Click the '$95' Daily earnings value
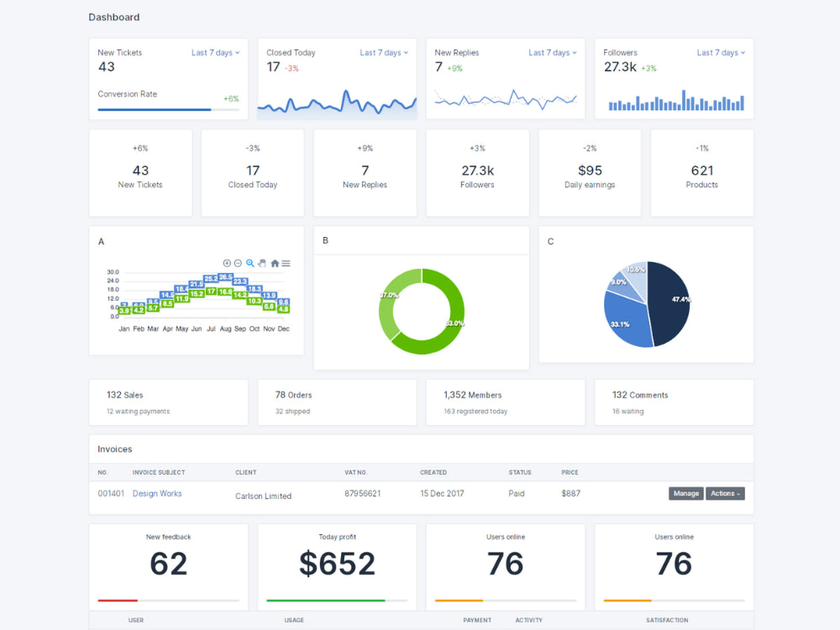 (590, 171)
